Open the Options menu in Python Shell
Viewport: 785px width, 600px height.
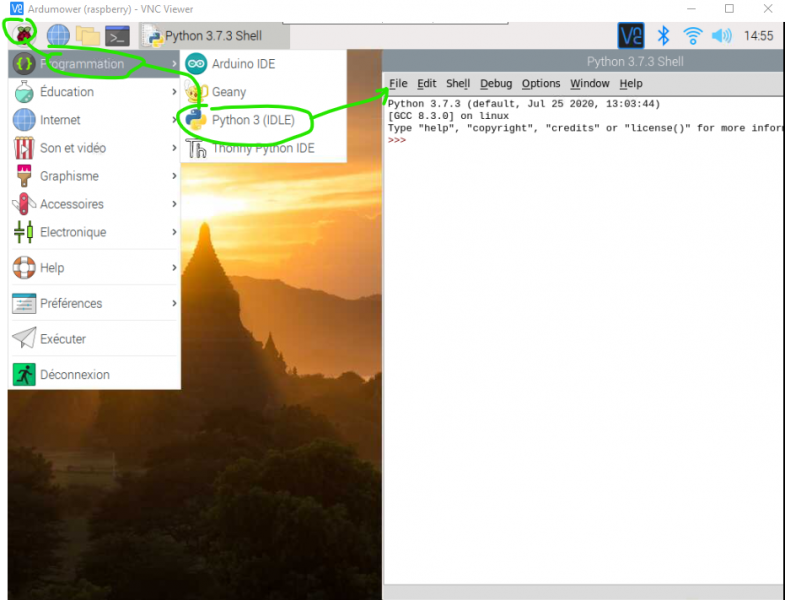[x=541, y=83]
